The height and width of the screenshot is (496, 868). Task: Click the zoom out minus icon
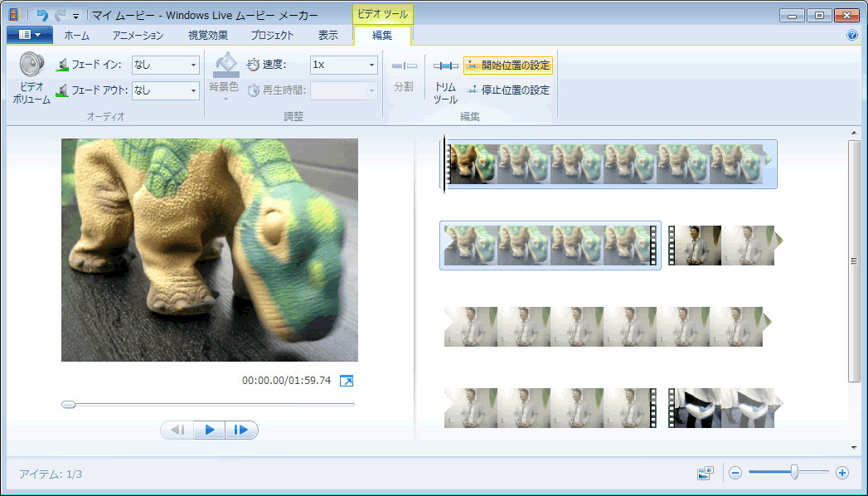(x=735, y=473)
